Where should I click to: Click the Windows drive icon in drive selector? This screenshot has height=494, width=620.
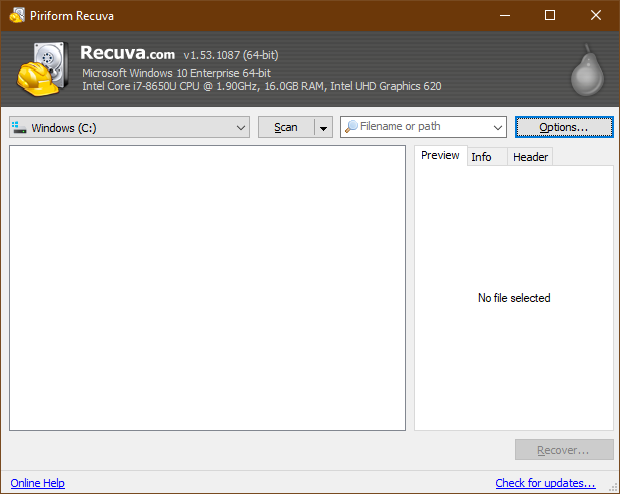pyautogui.click(x=19, y=128)
